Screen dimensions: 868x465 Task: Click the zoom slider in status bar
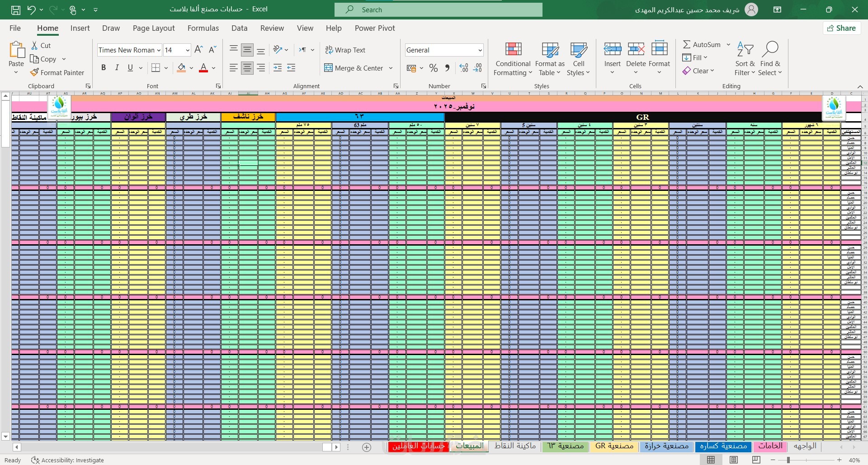point(788,460)
